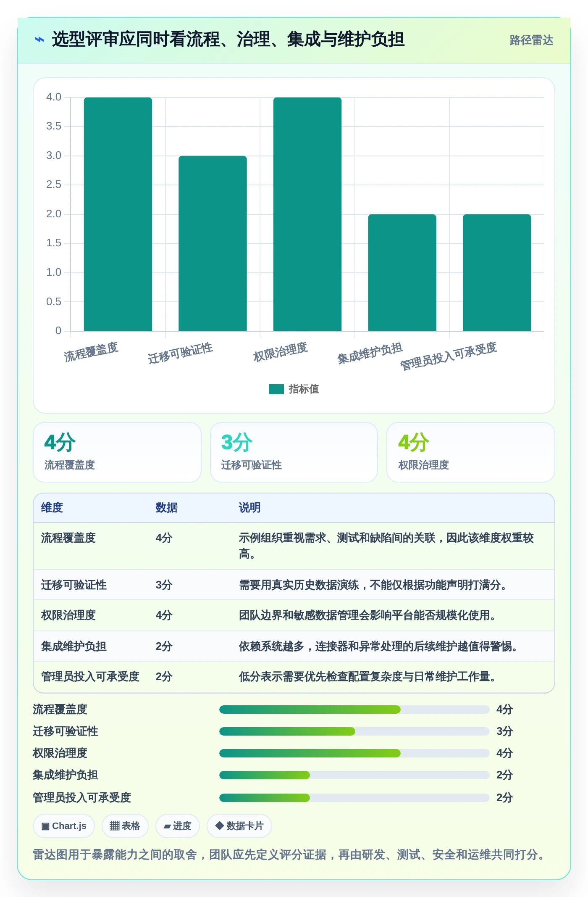Click the 表格 tag chip
The image size is (588, 897).
pos(125,826)
